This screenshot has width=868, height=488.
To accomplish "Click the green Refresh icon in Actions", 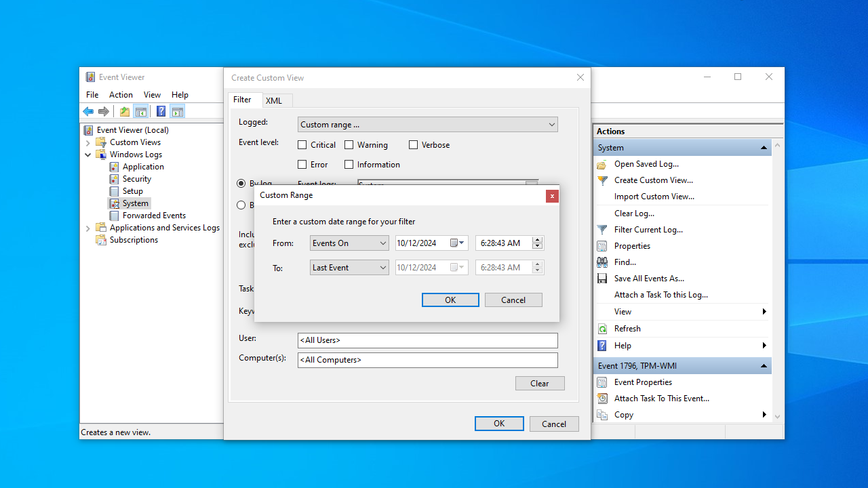I will [602, 329].
